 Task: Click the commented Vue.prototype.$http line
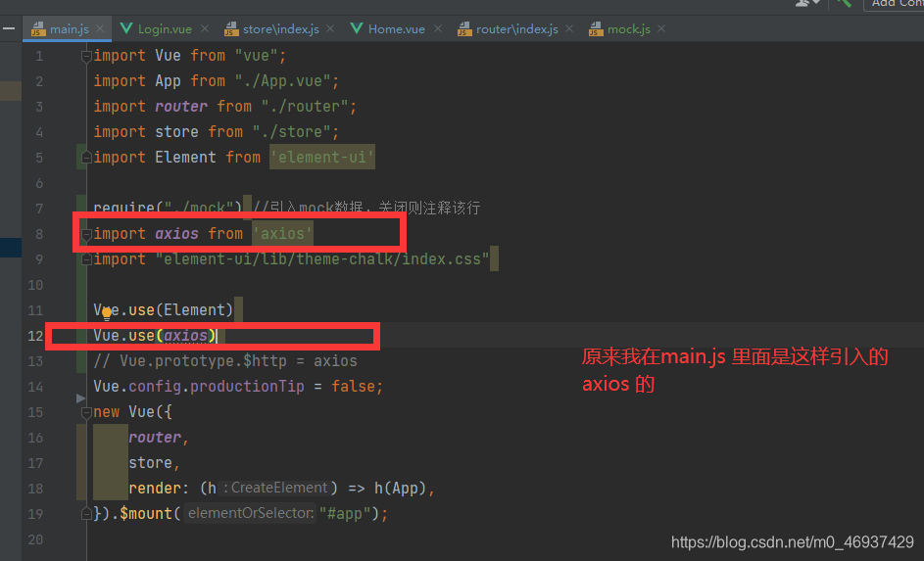[x=225, y=361]
